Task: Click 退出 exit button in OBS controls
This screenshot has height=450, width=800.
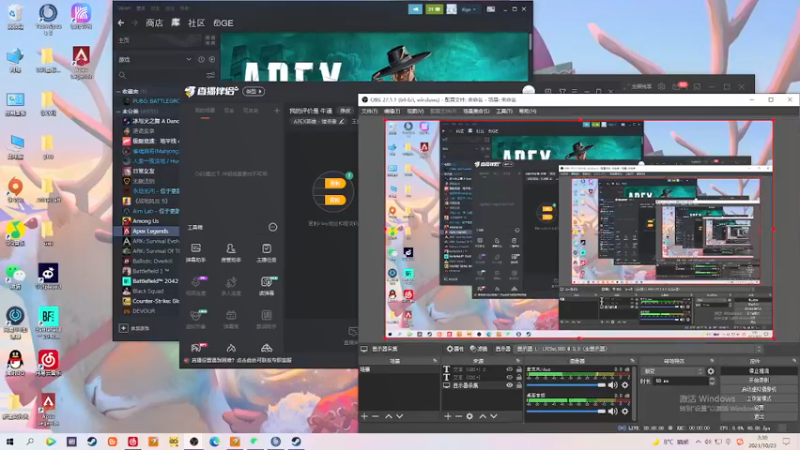Action: point(759,417)
